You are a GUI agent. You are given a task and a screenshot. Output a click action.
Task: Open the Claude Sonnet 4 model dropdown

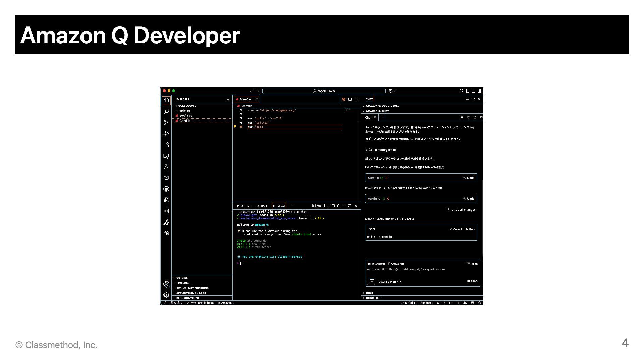click(390, 282)
